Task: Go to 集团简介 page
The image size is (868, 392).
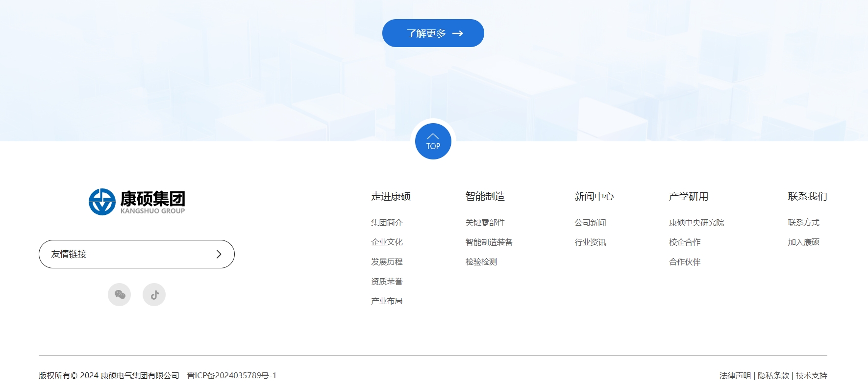Action: (x=387, y=223)
